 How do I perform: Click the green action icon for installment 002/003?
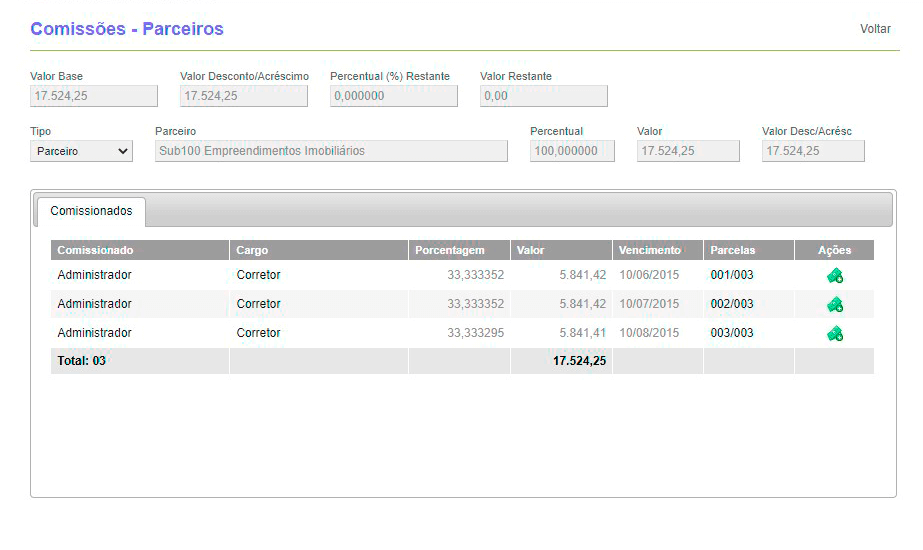click(834, 304)
